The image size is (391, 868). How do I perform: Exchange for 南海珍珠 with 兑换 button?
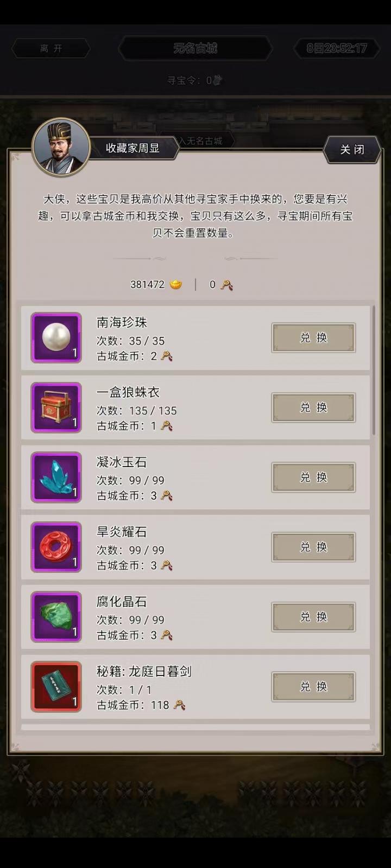[313, 337]
